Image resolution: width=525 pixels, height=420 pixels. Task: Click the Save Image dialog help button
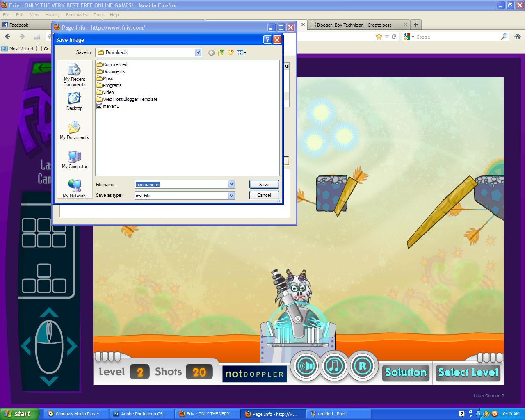pyautogui.click(x=267, y=40)
